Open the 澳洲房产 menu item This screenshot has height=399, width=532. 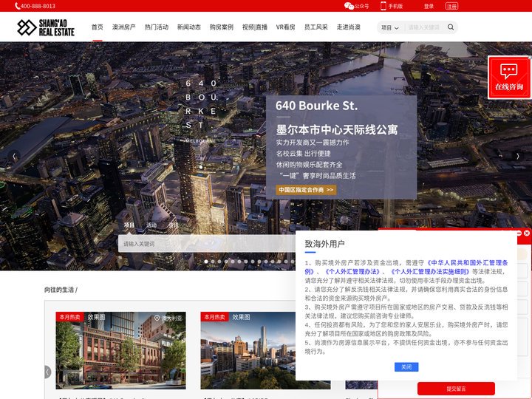[x=124, y=27]
